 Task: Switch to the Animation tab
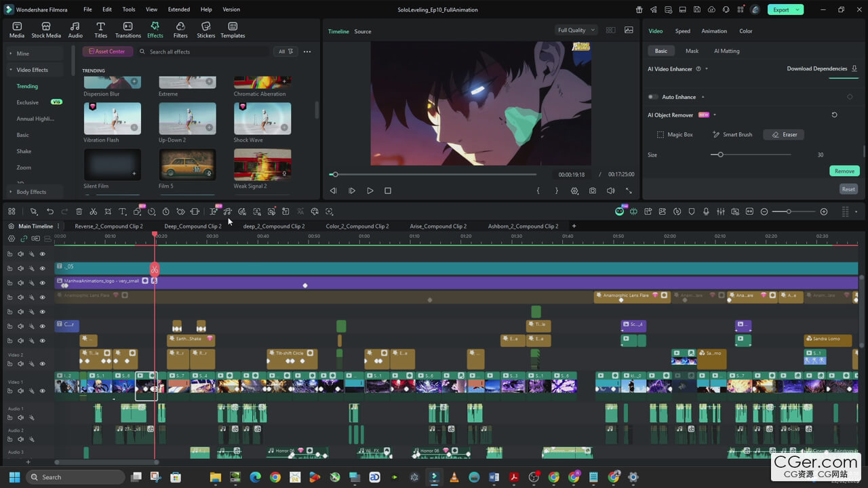(713, 31)
